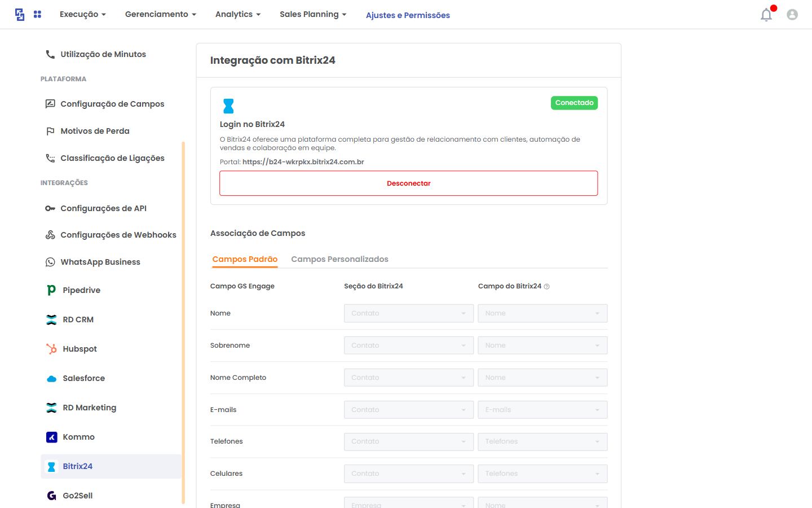
Task: Open the apps grid icon
Action: (37, 14)
